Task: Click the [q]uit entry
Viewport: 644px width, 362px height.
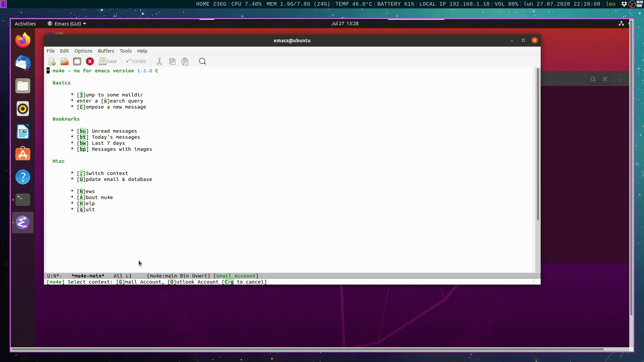Action: [x=86, y=209]
